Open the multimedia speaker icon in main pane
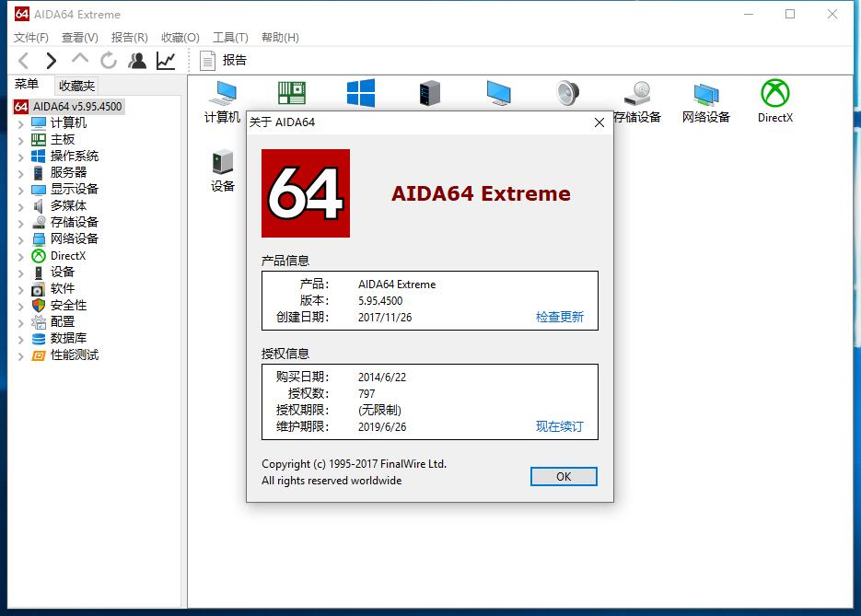Viewport: 861px width, 616px height. [568, 93]
